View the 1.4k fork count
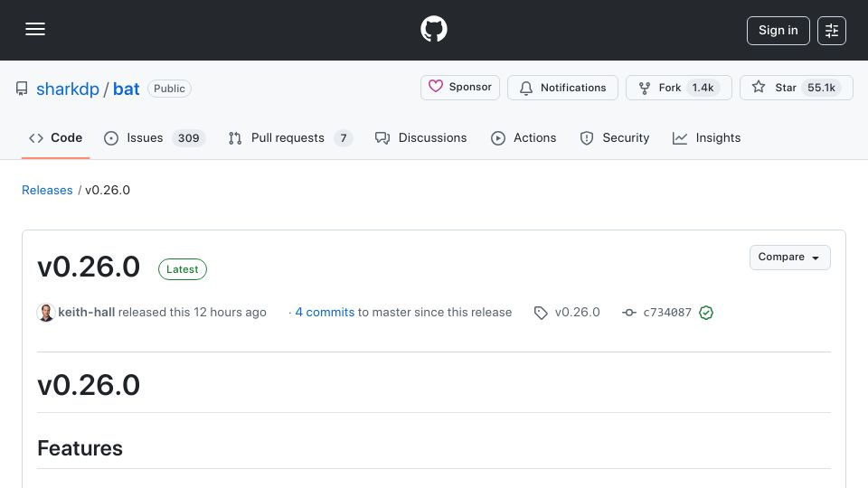Viewport: 868px width, 488px height. pos(703,88)
